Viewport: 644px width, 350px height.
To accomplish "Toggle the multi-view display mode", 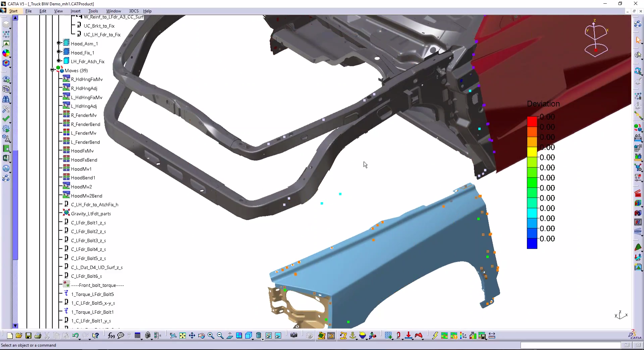I will click(239, 336).
